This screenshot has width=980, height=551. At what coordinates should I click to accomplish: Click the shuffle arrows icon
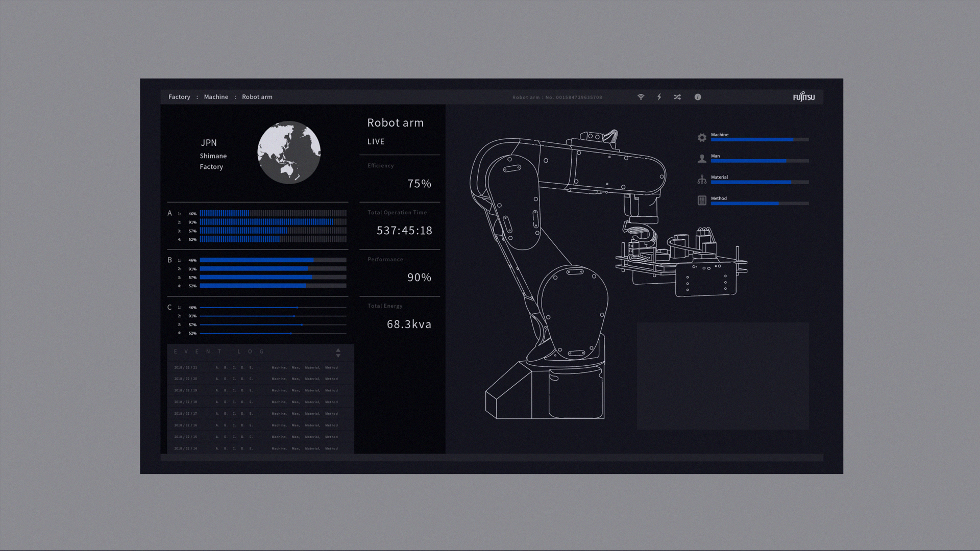(677, 97)
